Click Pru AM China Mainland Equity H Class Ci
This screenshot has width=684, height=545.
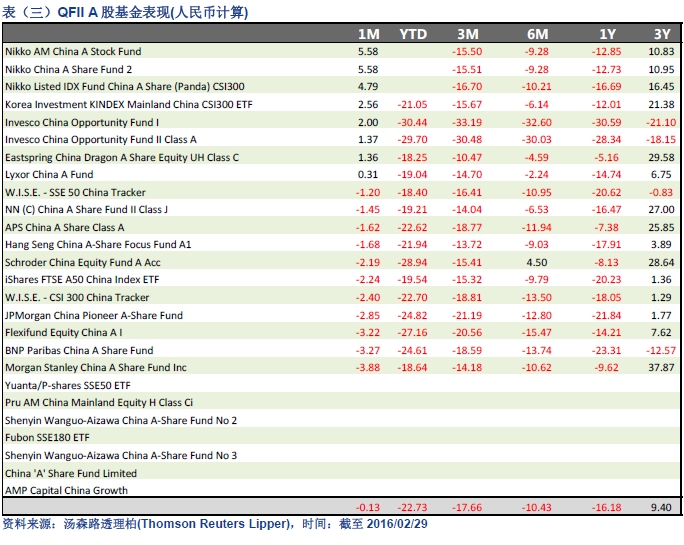click(99, 403)
